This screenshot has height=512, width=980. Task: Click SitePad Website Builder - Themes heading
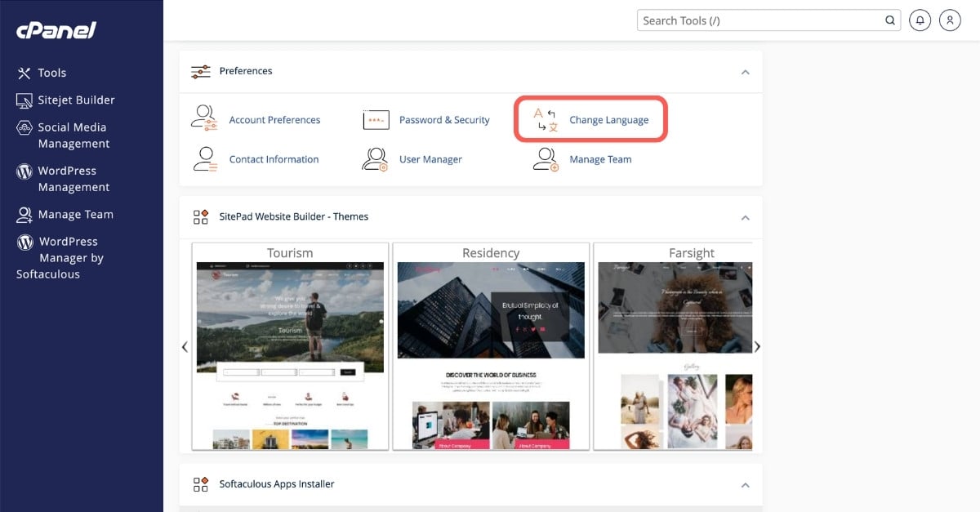[294, 216]
